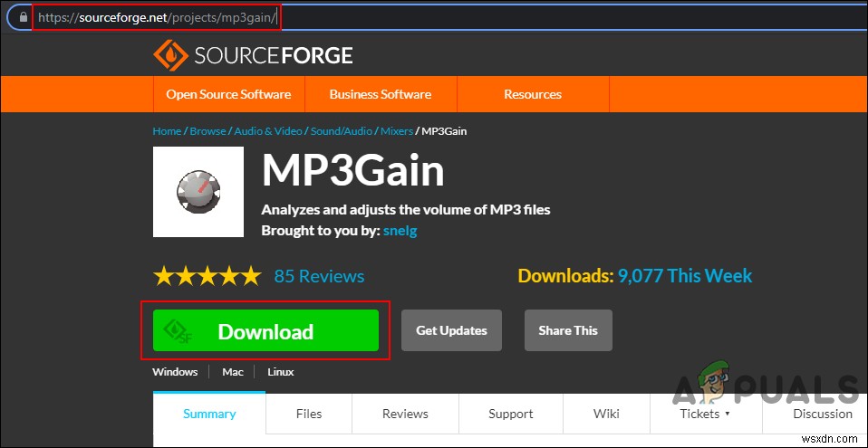868x448 pixels.
Task: Open the snelg author profile link
Action: point(400,231)
